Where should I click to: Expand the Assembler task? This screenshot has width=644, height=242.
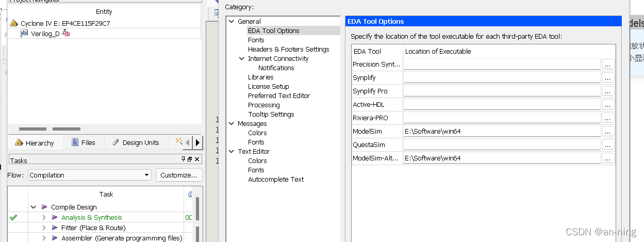(x=44, y=238)
